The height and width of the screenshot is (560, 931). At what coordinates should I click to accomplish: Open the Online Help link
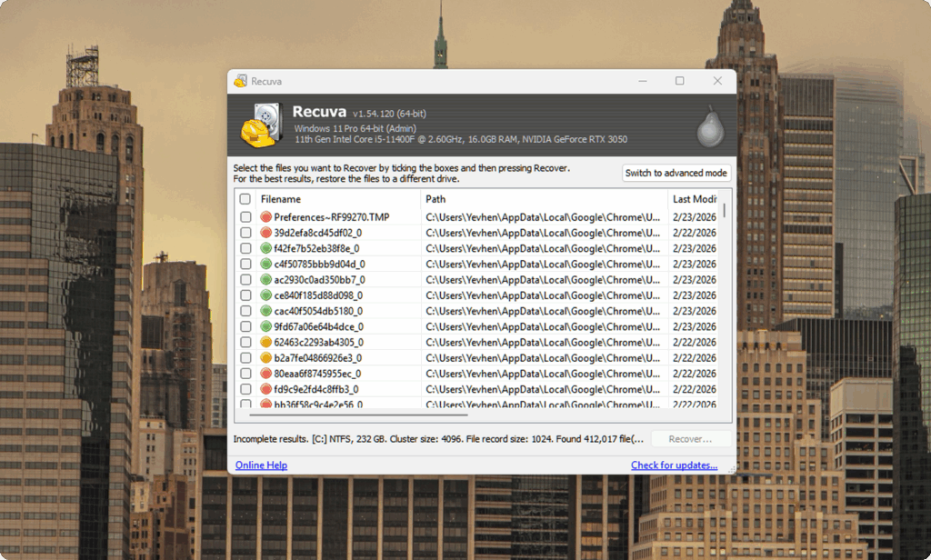pos(261,465)
